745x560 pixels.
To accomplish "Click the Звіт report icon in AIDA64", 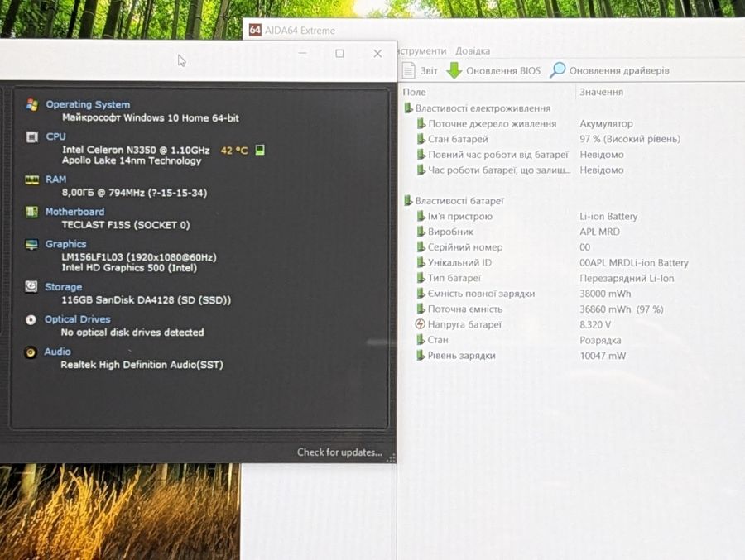I will click(408, 70).
